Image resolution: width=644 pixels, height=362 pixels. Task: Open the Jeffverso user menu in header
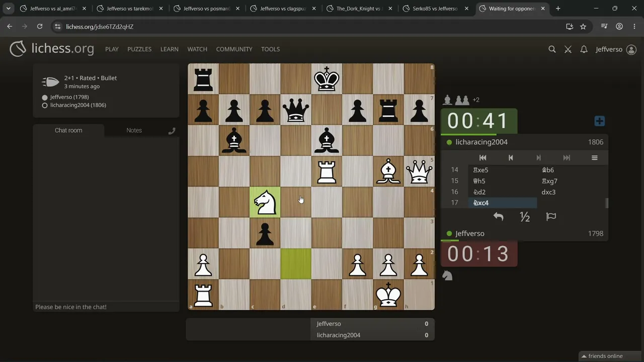point(616,49)
